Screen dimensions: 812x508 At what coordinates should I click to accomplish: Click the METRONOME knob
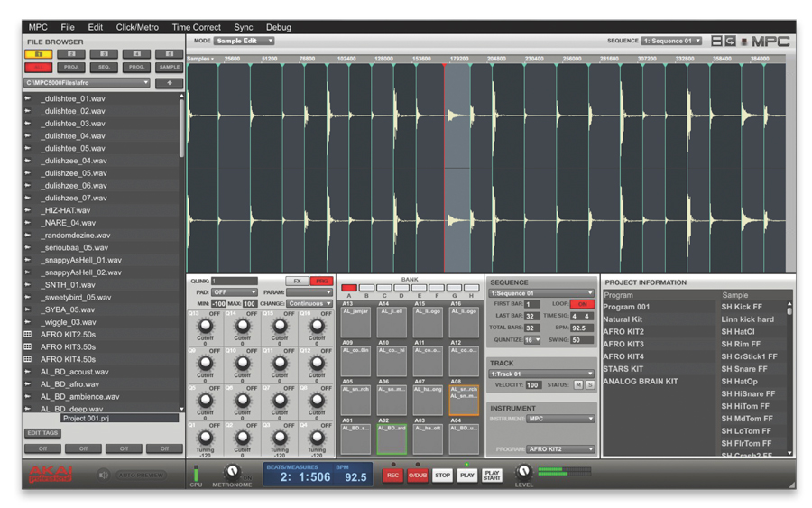pos(232,471)
